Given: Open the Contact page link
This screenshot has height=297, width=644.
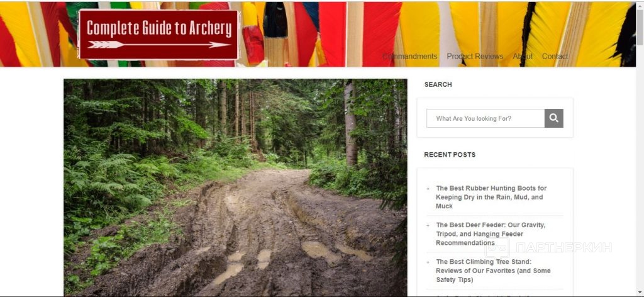Looking at the screenshot, I should (555, 56).
